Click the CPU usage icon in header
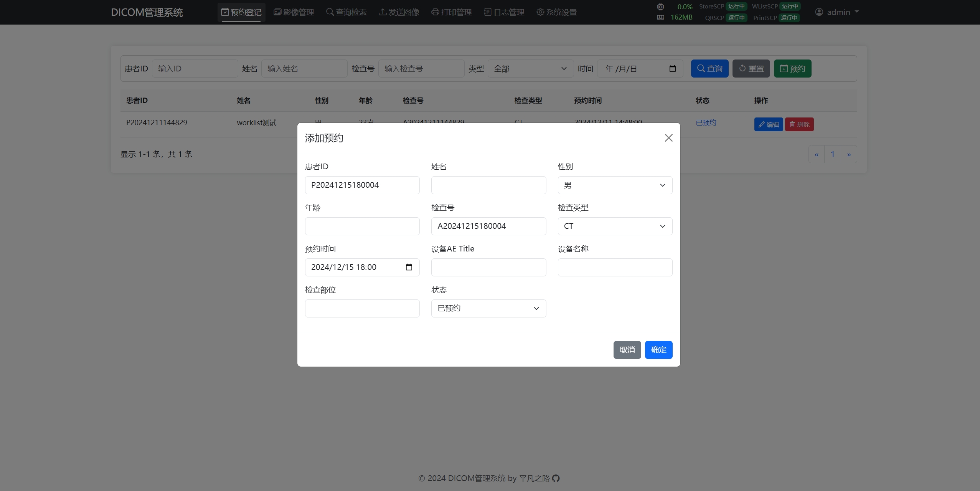This screenshot has height=491, width=980. click(x=660, y=7)
